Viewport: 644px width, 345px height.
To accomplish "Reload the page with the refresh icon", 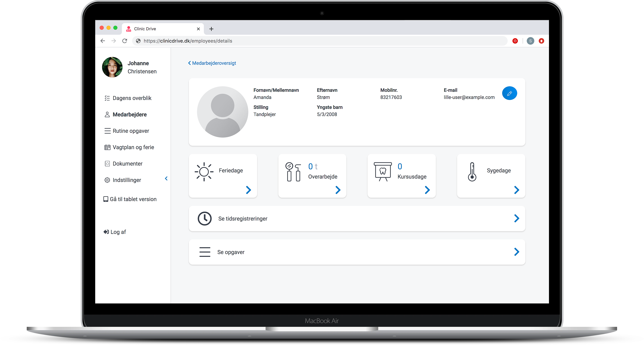I will (125, 41).
